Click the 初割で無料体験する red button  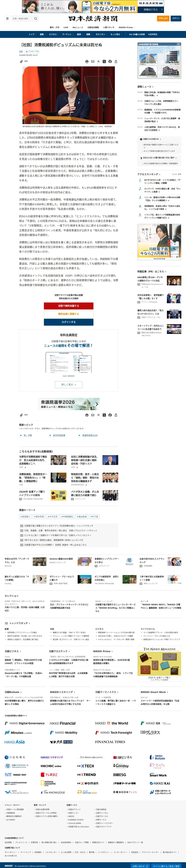point(69,306)
